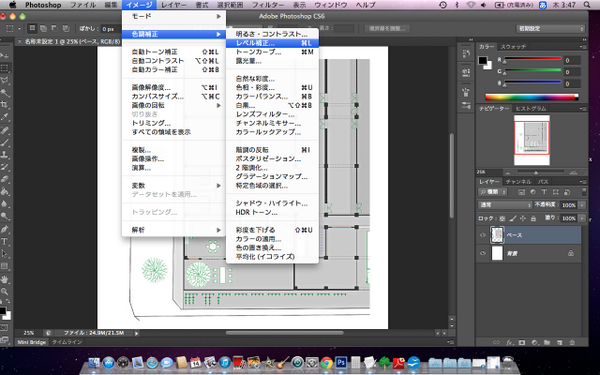Toggle lock position icon

pyautogui.click(x=523, y=218)
